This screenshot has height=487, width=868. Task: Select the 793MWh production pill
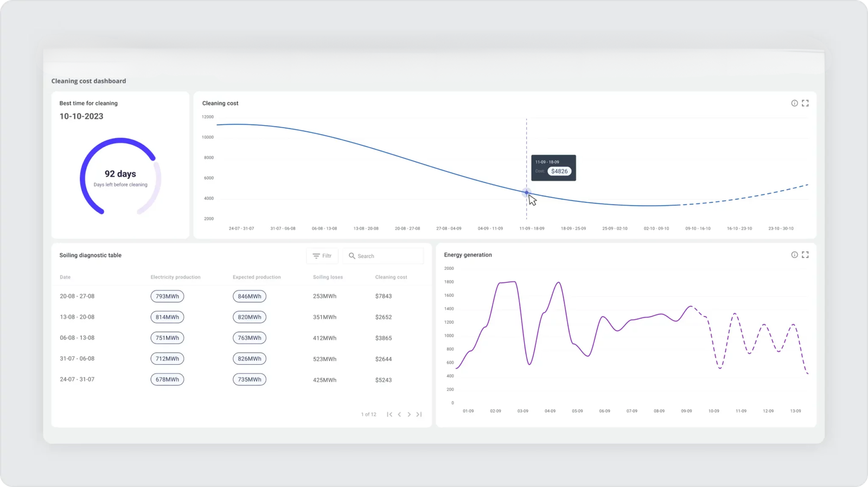click(167, 296)
